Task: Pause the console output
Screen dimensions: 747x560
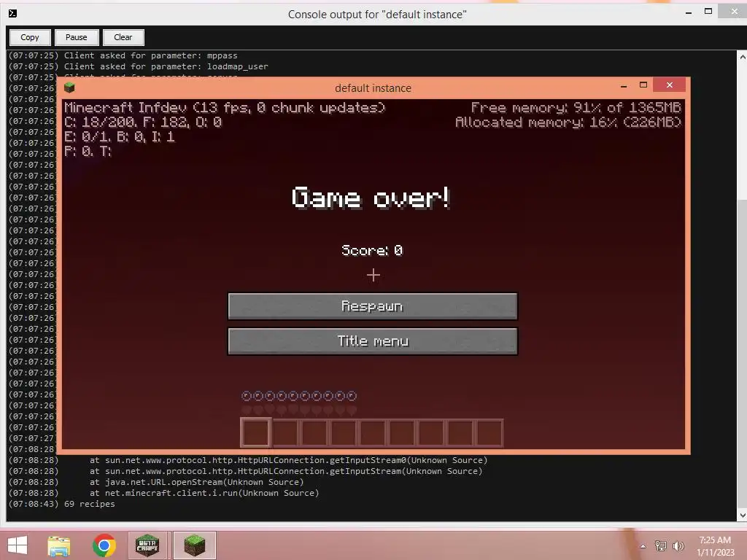Action: (76, 37)
